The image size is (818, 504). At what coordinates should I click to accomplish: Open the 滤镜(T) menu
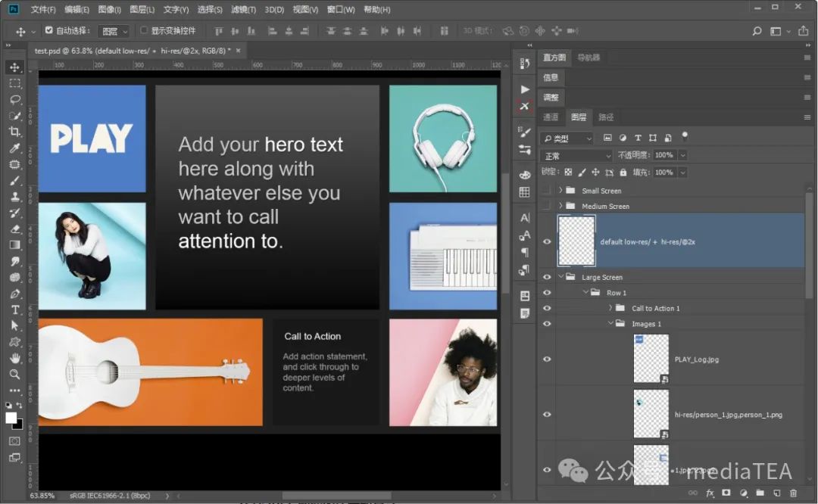(244, 10)
